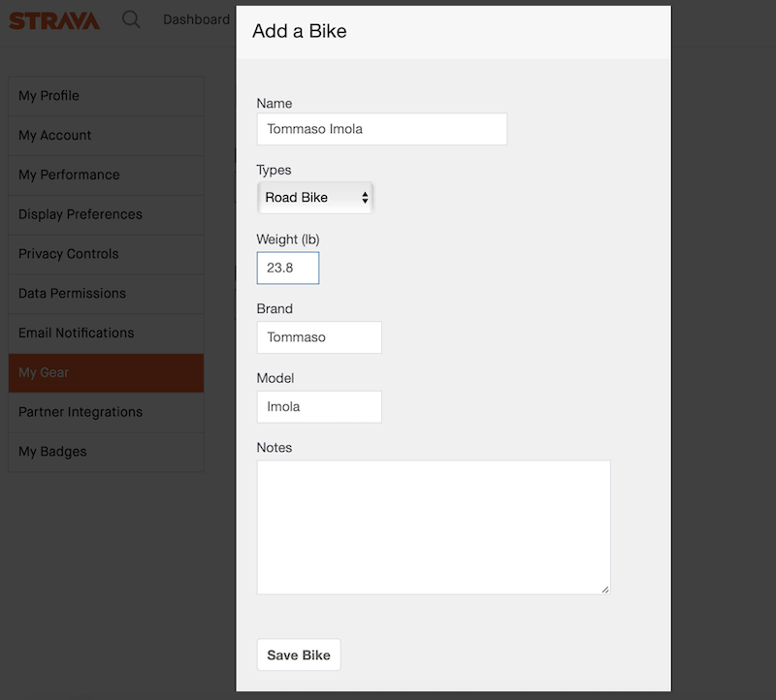
Task: Open search with the magnifying glass icon
Action: (131, 19)
